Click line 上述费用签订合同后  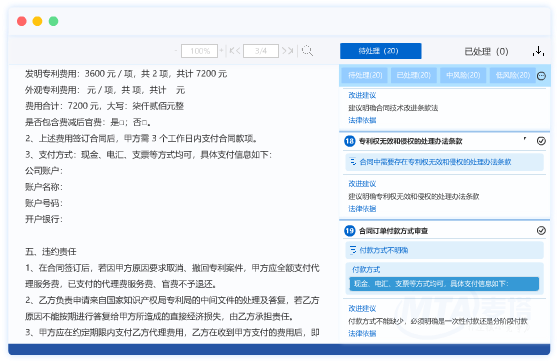coord(141,138)
